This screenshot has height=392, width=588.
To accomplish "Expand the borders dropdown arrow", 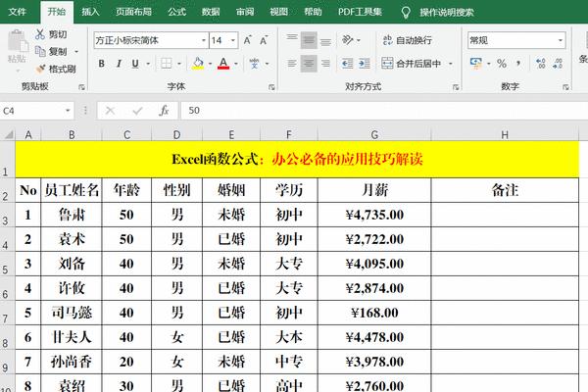I will click(179, 64).
